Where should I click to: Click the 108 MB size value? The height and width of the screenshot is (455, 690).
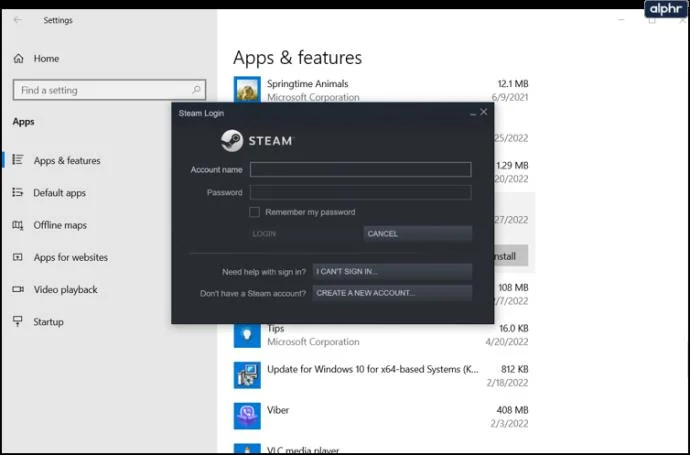tap(513, 287)
